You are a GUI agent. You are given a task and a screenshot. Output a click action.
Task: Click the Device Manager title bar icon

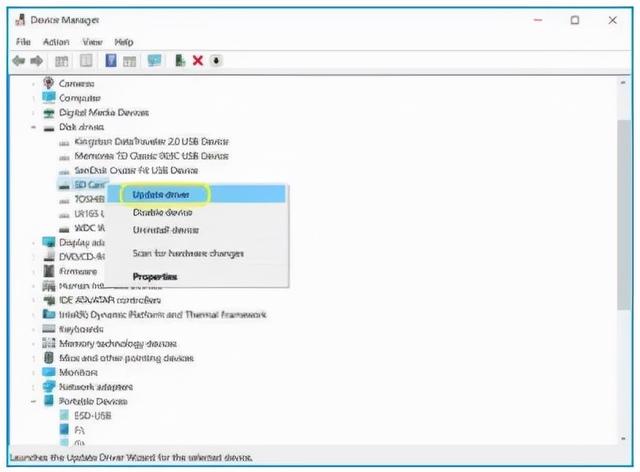click(20, 20)
